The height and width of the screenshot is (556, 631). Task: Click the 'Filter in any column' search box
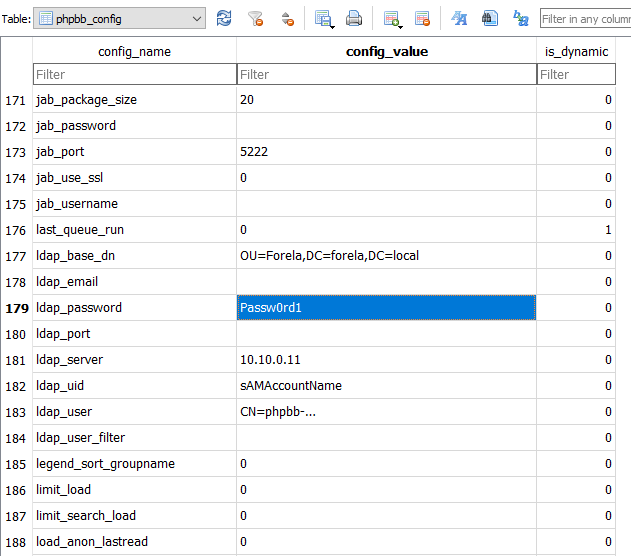pyautogui.click(x=585, y=19)
